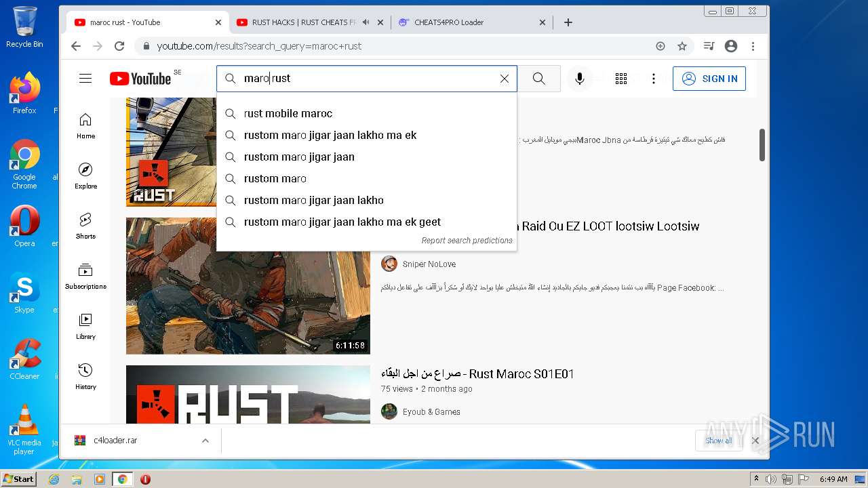
Task: Open the Windows Start menu
Action: (x=19, y=479)
